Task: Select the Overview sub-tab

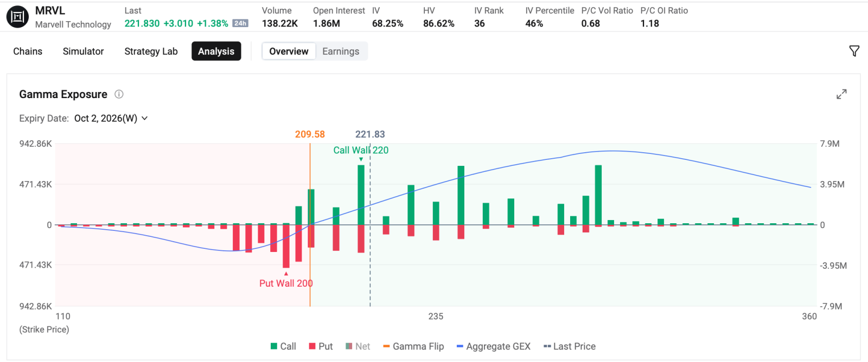Action: [289, 51]
